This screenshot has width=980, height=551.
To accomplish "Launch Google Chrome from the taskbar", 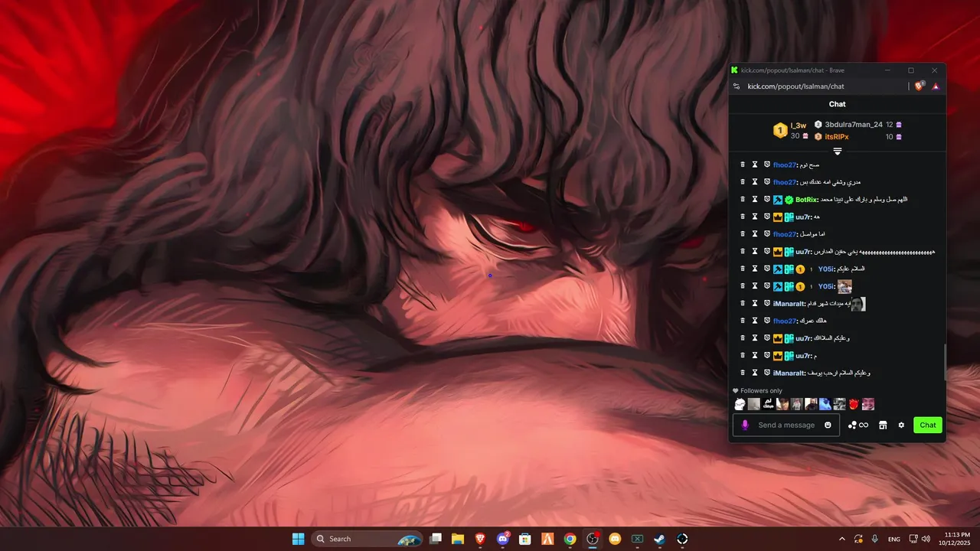I will pos(570,539).
